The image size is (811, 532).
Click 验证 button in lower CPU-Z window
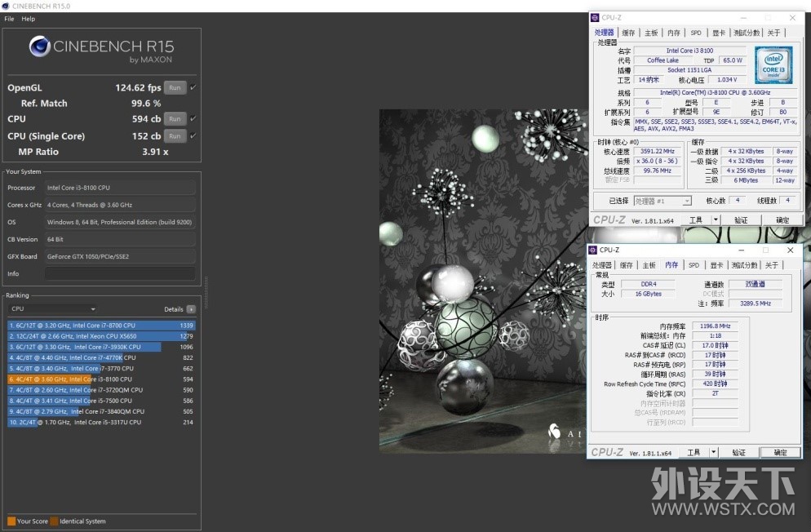pos(739,452)
